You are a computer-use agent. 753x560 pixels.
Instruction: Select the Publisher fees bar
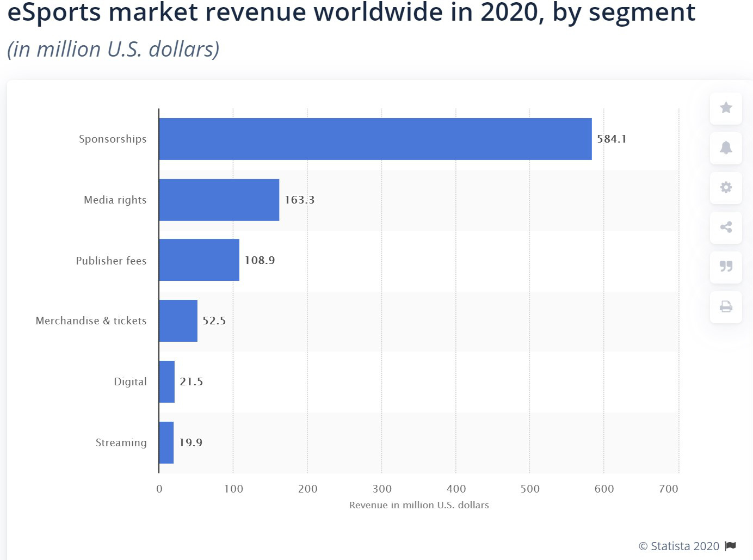click(x=199, y=260)
